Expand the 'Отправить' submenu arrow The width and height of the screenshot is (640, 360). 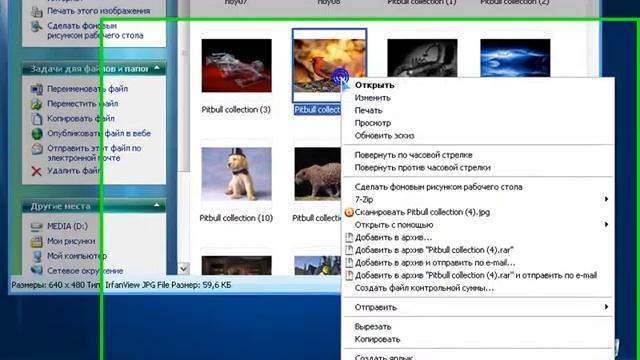607,307
